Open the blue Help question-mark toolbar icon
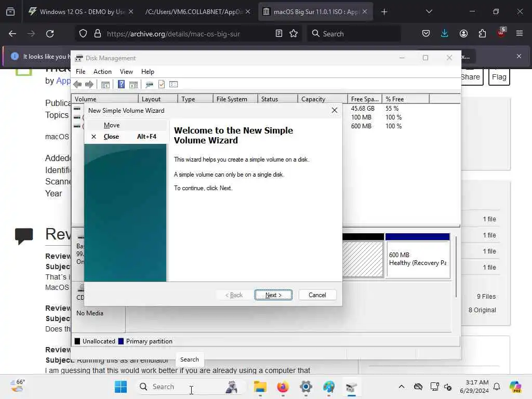 point(121,84)
